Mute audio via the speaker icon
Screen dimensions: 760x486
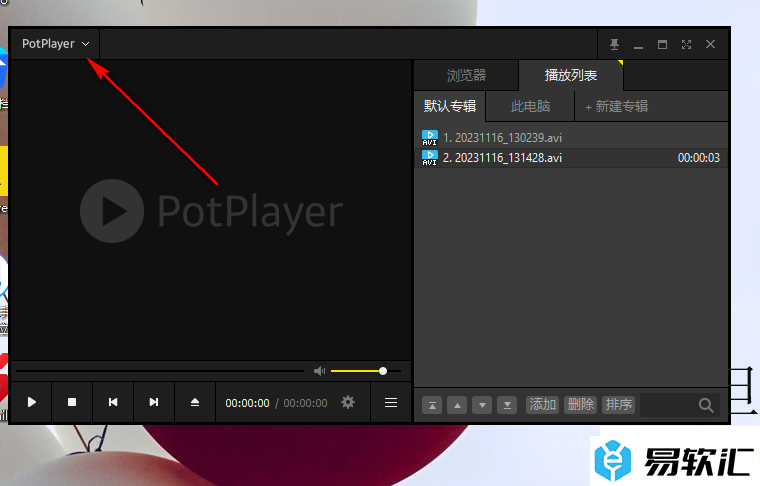pyautogui.click(x=319, y=371)
